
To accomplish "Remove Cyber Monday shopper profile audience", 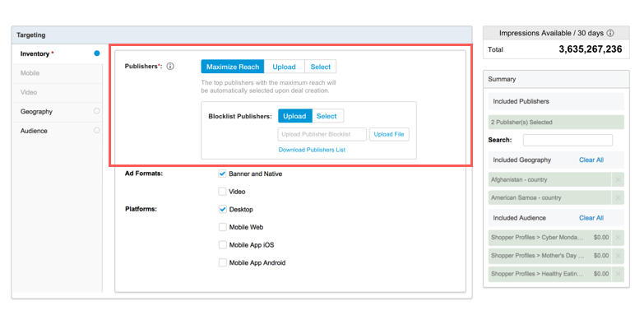I will tap(618, 238).
